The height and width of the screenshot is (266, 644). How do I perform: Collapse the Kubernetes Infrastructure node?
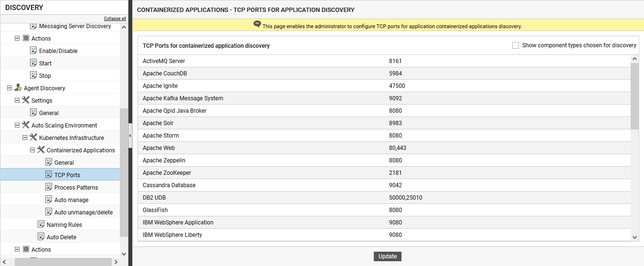[x=25, y=138]
